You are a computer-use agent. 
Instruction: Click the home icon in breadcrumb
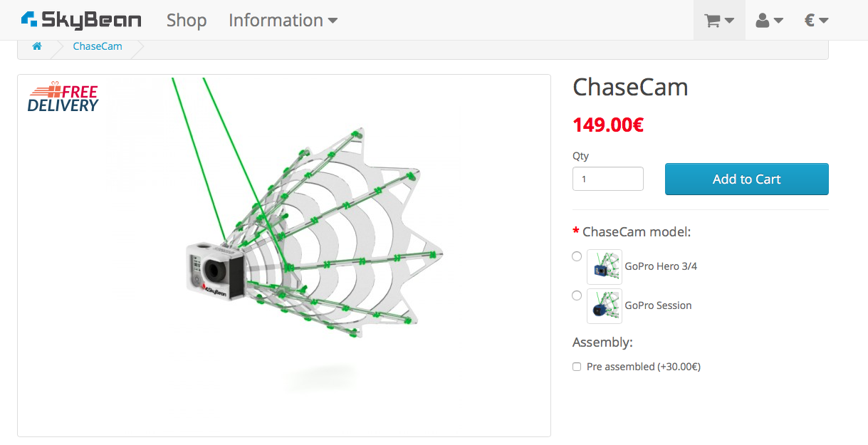tap(37, 46)
